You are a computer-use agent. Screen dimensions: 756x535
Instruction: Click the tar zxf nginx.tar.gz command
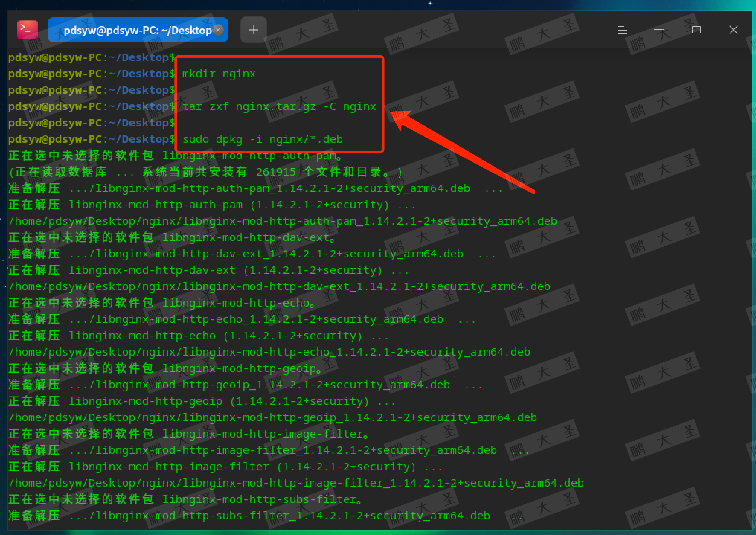(279, 106)
